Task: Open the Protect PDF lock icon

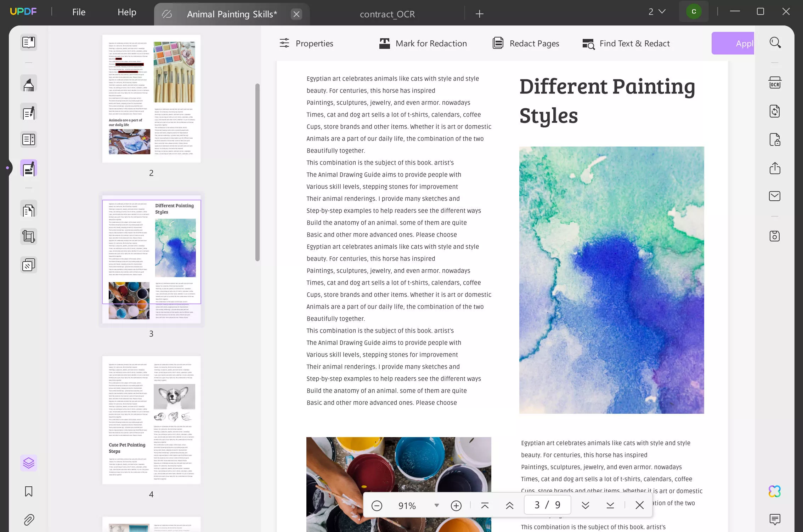Action: [775, 140]
